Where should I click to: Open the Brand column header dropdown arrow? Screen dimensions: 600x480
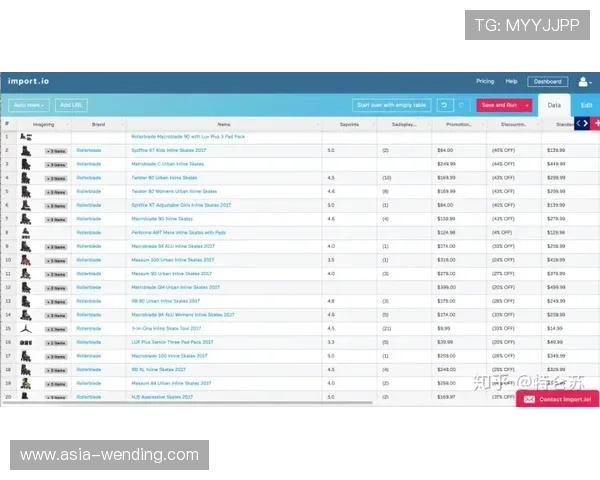[x=122, y=124]
